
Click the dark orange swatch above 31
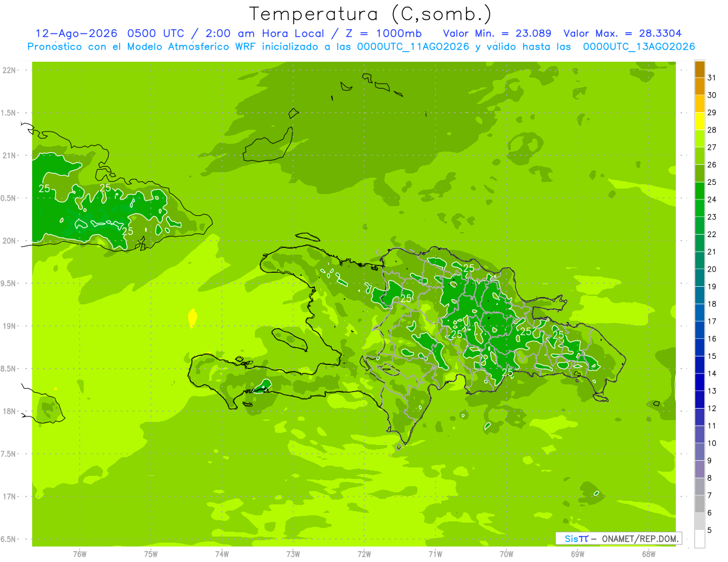pos(700,69)
